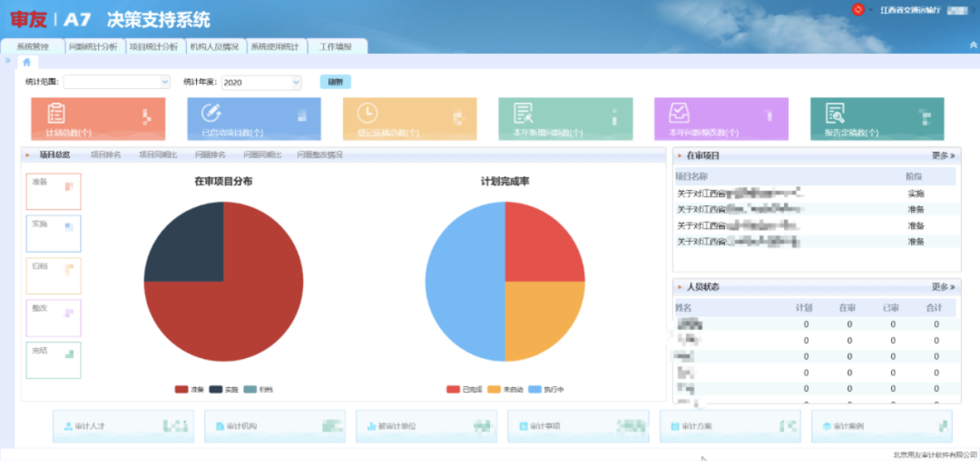Collapse the top header using the double-chevron icon
The height and width of the screenshot is (476, 980).
coord(973,46)
